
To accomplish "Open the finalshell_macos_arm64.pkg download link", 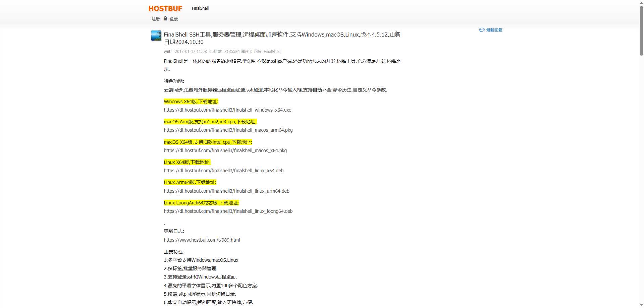I will click(x=228, y=130).
